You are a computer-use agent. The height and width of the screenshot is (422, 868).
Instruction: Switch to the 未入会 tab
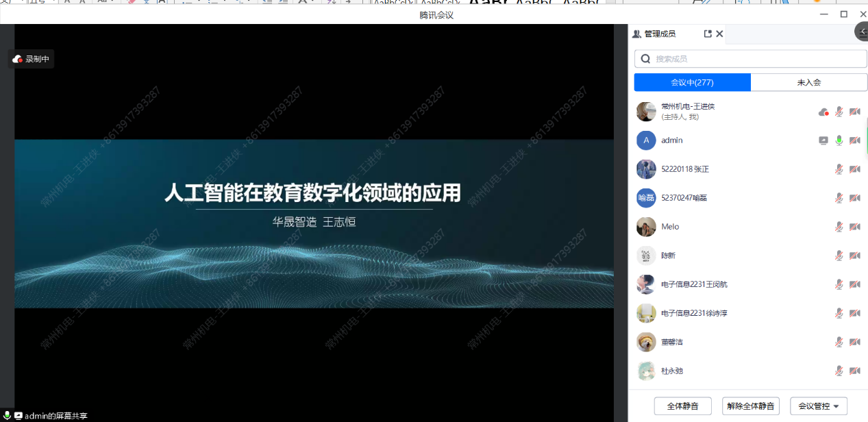point(808,82)
